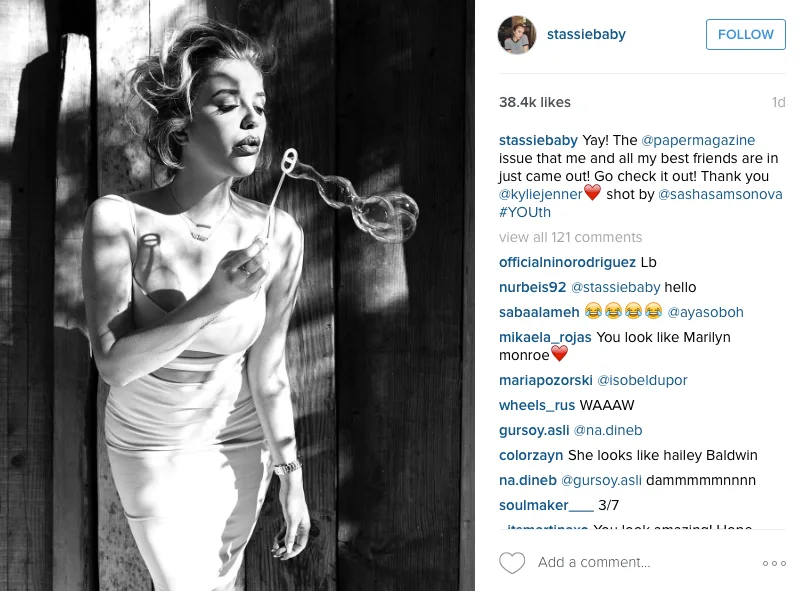Open the @ayasoboh mention
The width and height of the screenshot is (809, 591).
click(705, 312)
